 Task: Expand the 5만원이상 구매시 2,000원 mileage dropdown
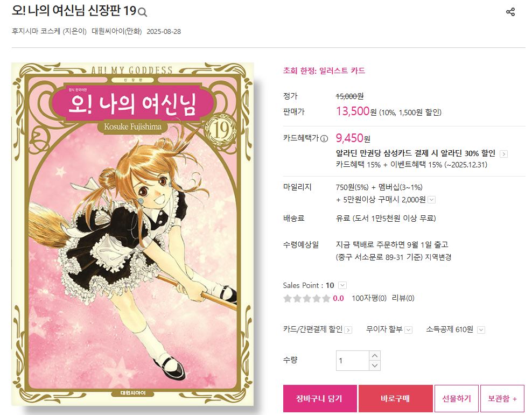431,200
